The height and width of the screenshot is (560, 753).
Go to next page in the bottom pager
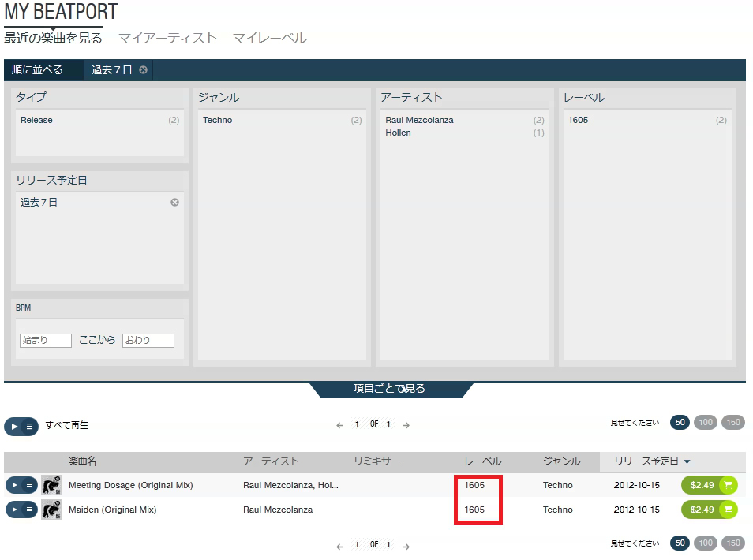click(406, 546)
